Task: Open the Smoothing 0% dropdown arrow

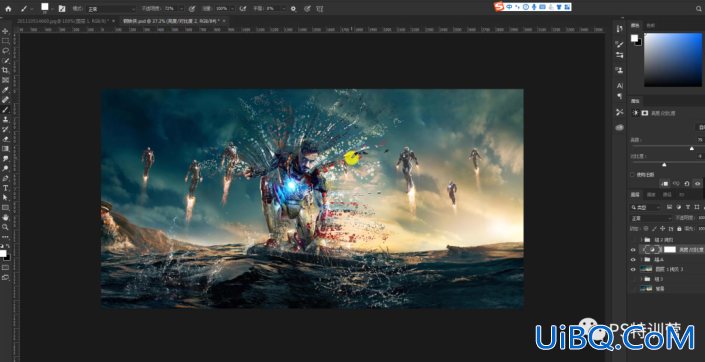Action: click(x=283, y=9)
